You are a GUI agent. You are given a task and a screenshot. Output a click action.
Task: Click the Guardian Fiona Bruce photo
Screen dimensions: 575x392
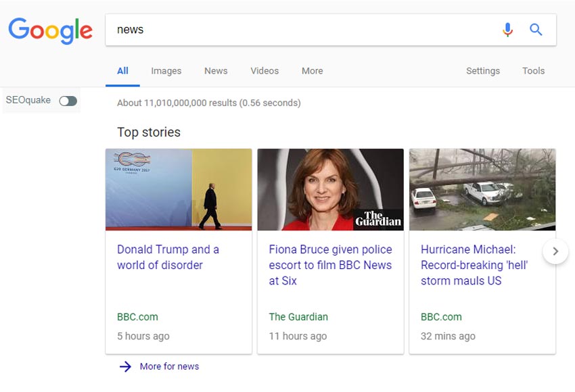pos(330,189)
